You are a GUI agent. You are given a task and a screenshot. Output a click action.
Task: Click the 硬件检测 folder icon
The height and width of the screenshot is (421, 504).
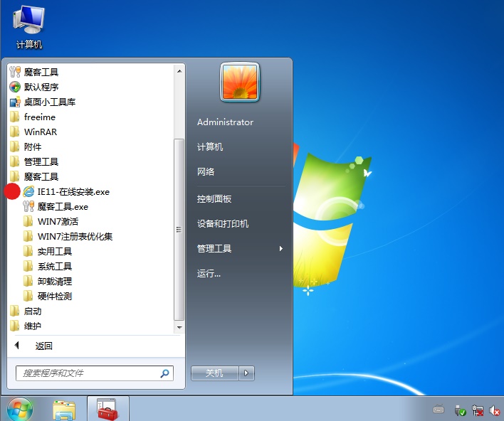tap(28, 296)
